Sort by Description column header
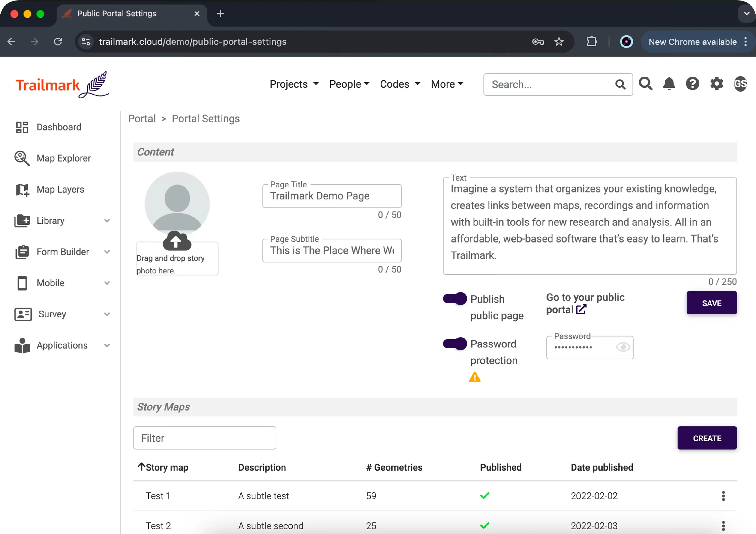756x534 pixels. (262, 467)
